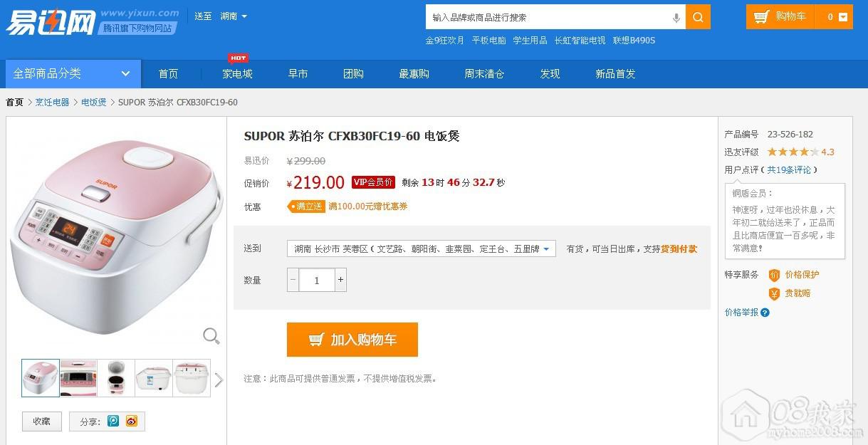Open the 共19条评论 reviews link
This screenshot has width=868, height=445.
[788, 170]
